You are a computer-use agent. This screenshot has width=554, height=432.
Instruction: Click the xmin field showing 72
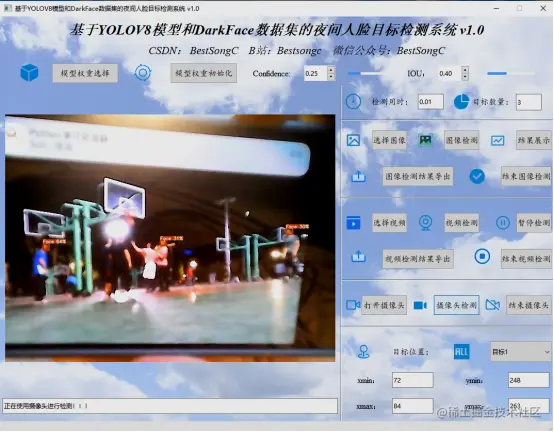click(x=413, y=380)
